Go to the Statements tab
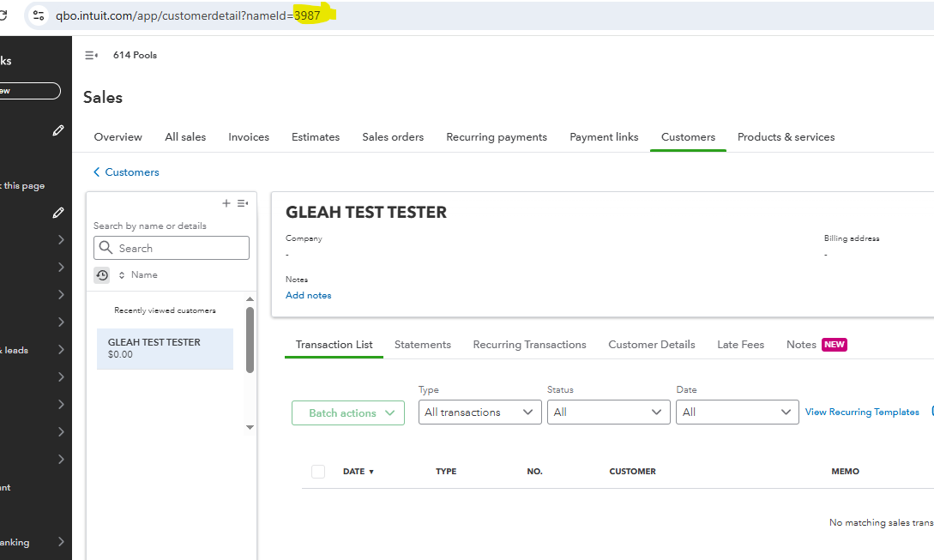The height and width of the screenshot is (560, 934). click(x=422, y=345)
